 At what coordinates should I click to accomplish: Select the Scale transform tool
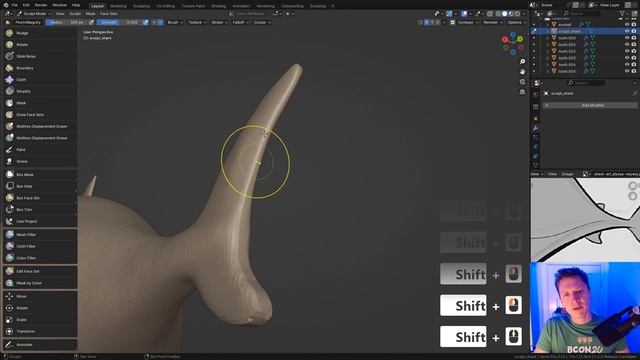pos(40,320)
